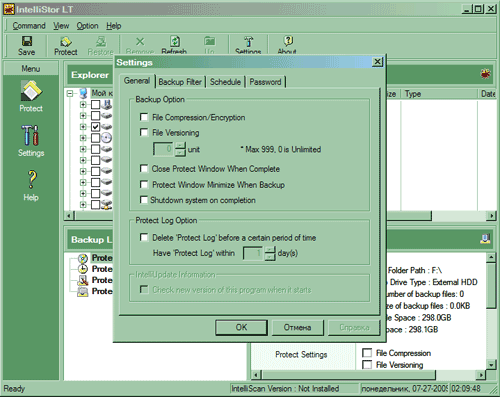Toggle File Versioning in the Settings dialog
The height and width of the screenshot is (397, 500).
point(144,132)
